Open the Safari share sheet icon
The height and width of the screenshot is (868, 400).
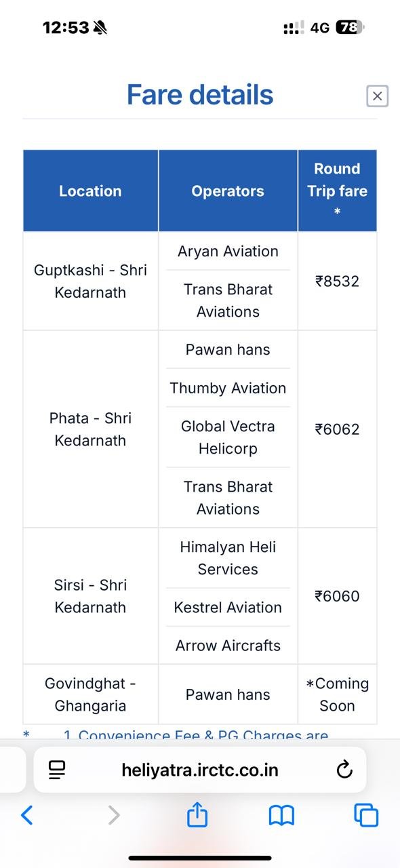pos(197,814)
